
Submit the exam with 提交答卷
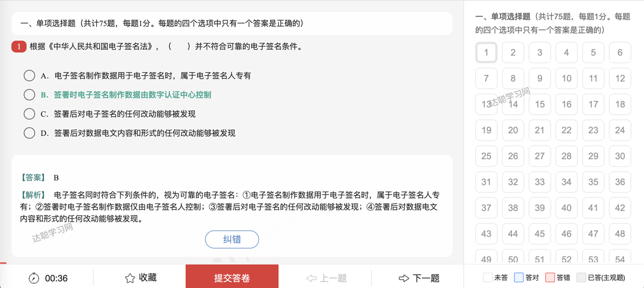[232, 277]
